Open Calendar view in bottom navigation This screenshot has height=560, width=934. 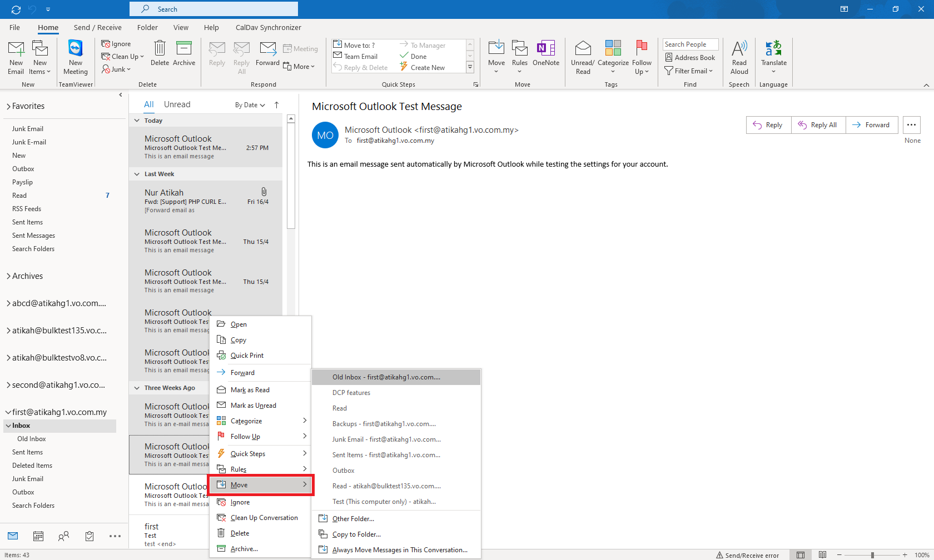click(x=38, y=536)
